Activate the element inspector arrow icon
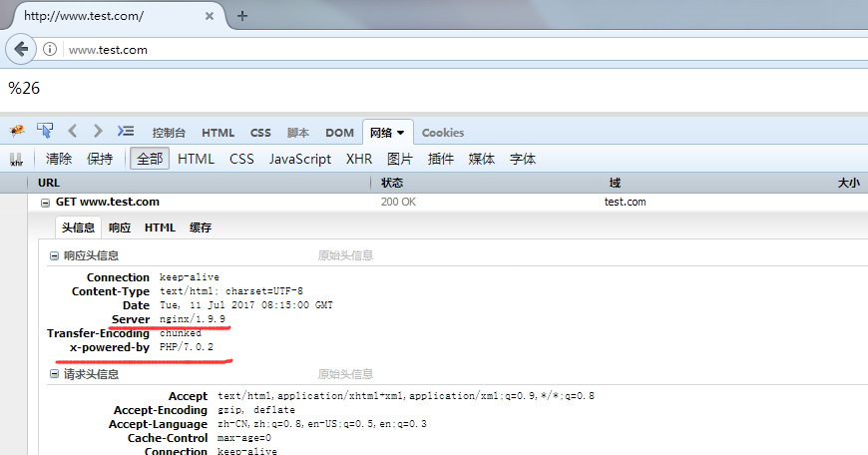Screen dimensions: 868x455 [45, 131]
